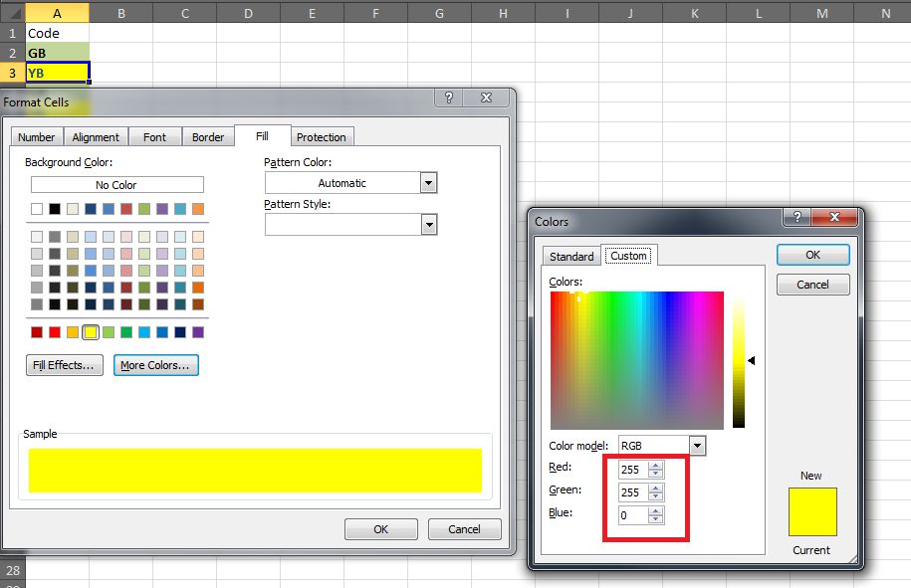Select column G header
The width and height of the screenshot is (911, 588).
coord(439,13)
